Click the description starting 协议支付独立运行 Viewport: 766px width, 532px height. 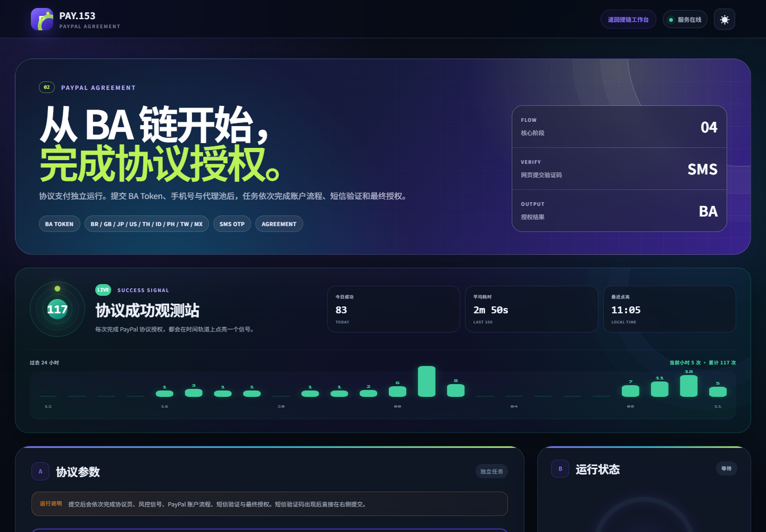[224, 196]
